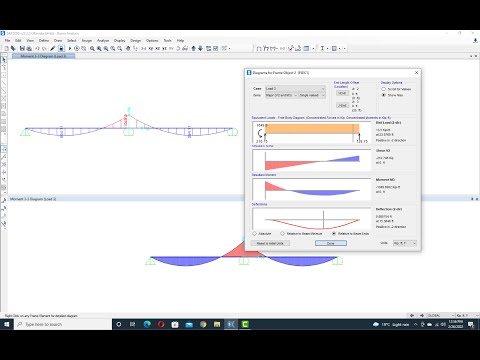
Task: Open the Define menu
Action: coord(44,40)
